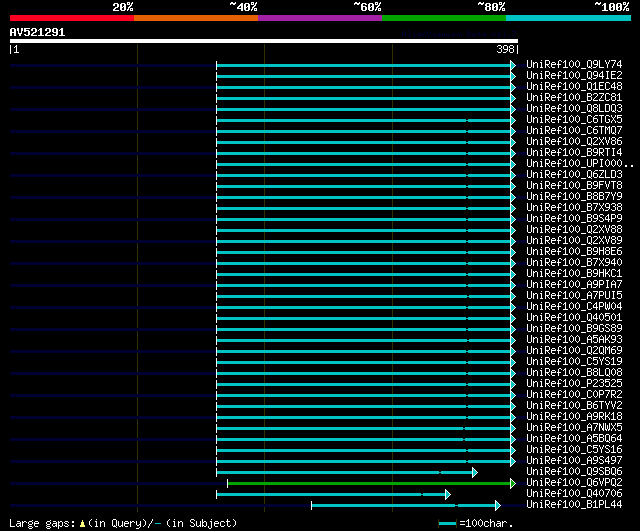Screen dimensions: 640x531
Task: Select the UniRef100_Q2QM69 label
Action: [x=574, y=351]
